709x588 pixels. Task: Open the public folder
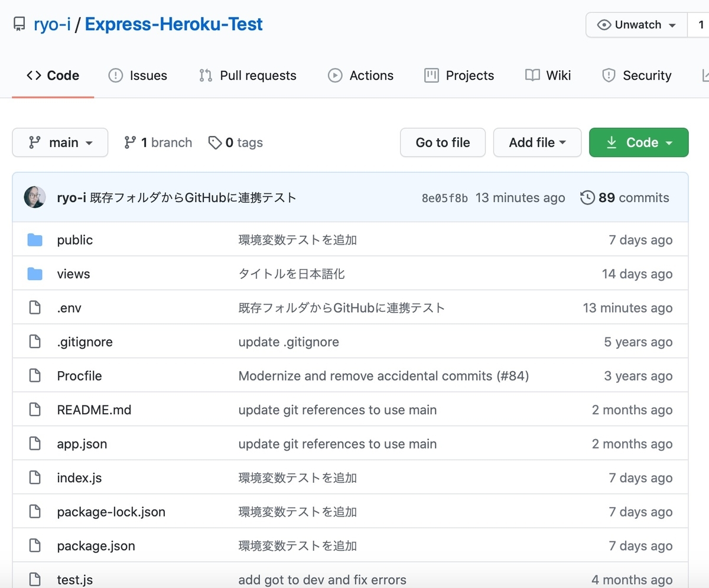75,240
